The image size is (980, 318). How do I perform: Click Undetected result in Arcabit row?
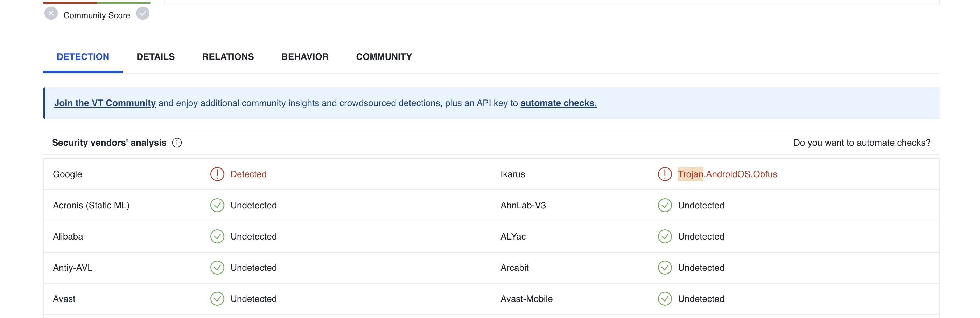(x=701, y=268)
